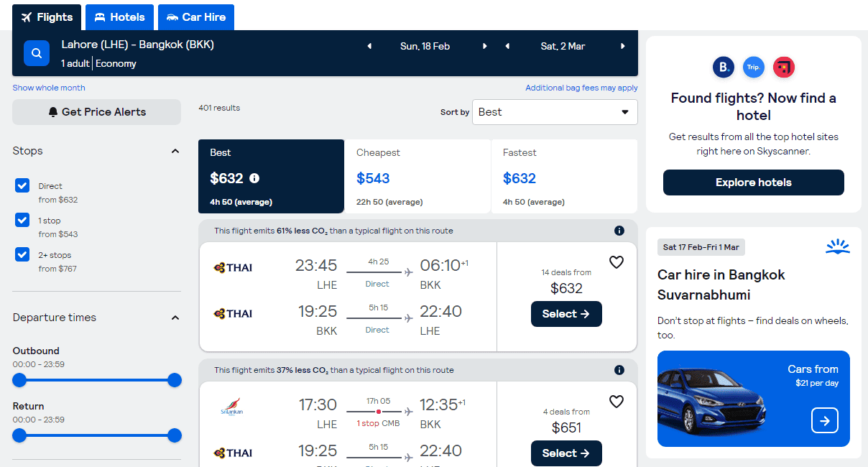Click the Sun, 18 Feb departure date

click(x=425, y=46)
